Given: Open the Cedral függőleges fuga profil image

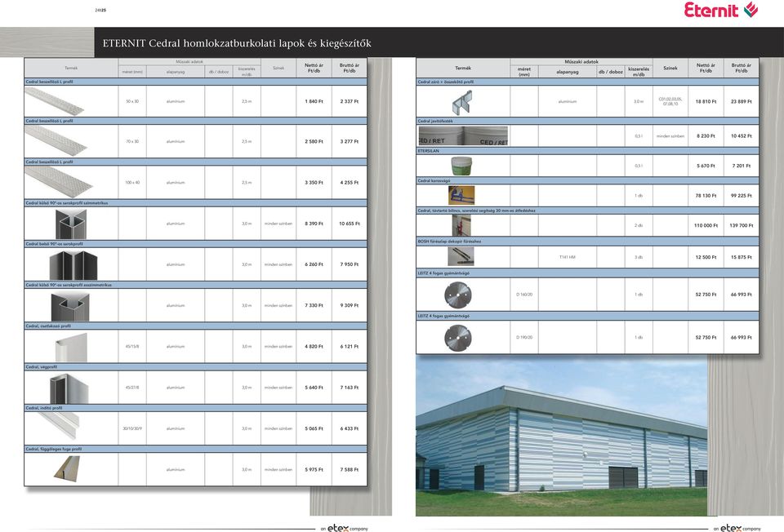Looking at the screenshot, I should (x=66, y=469).
